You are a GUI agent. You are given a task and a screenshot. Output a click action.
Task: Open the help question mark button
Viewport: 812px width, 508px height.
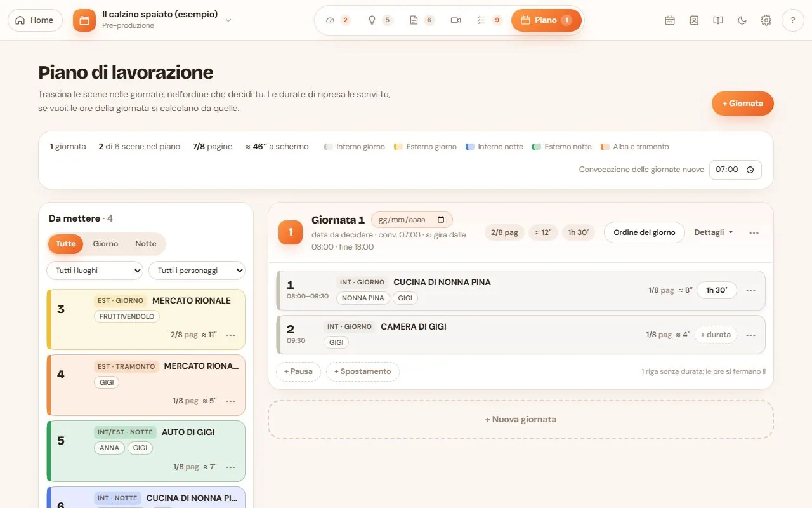coord(793,20)
